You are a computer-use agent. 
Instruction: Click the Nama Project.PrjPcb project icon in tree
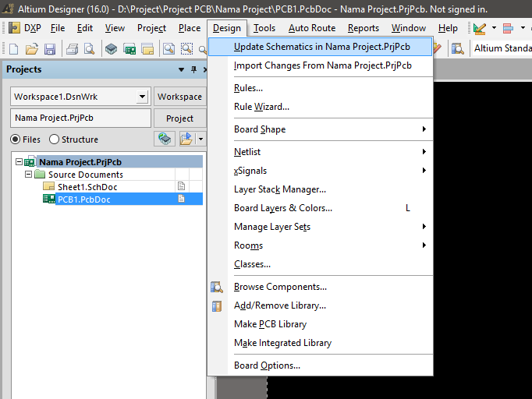pos(30,162)
